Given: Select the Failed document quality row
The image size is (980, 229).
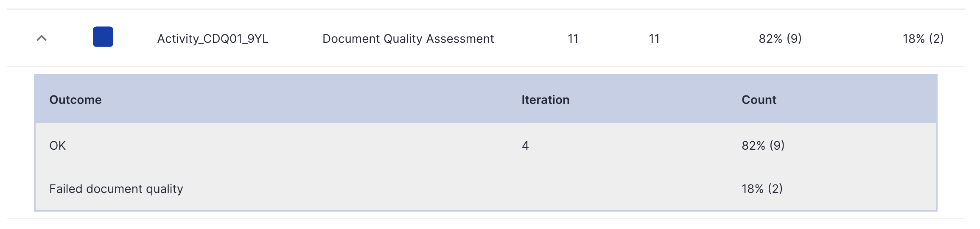Looking at the screenshot, I should [486, 189].
